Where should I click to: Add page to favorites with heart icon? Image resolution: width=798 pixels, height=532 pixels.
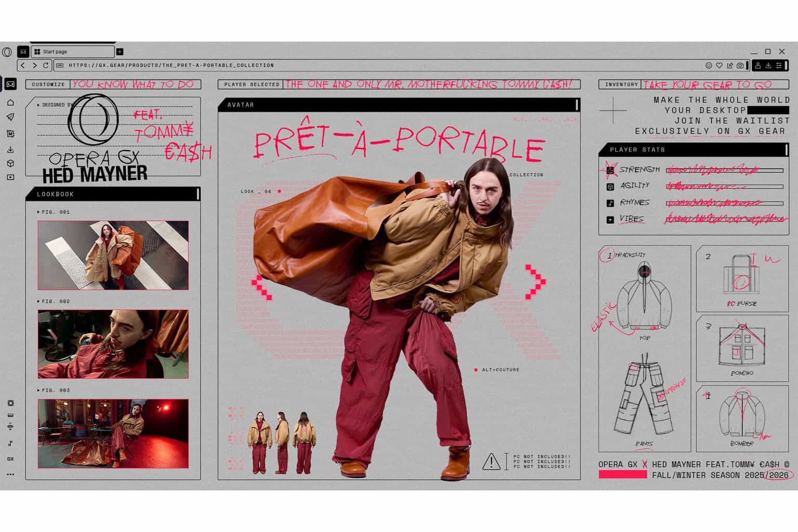tap(719, 65)
